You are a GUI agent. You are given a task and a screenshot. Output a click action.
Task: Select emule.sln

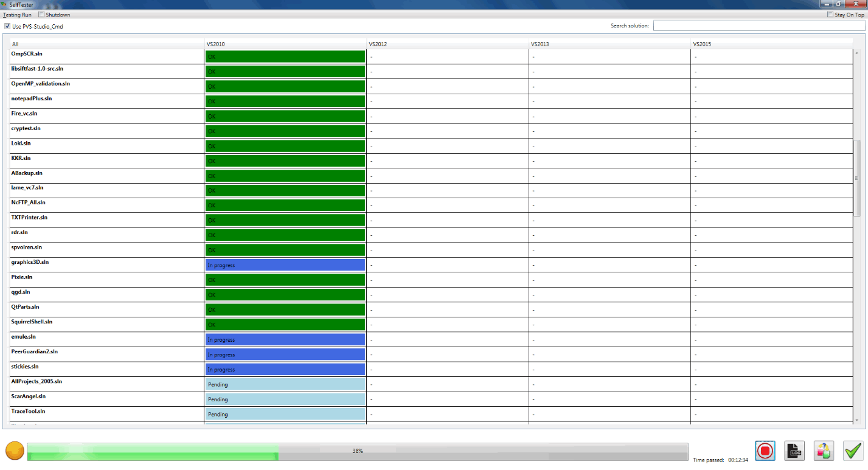431,339
